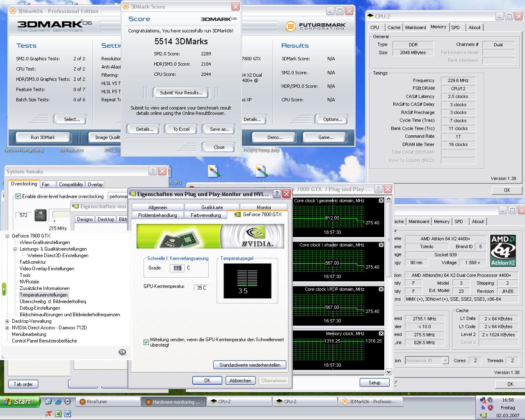Select NVRotate in the NVIDIA tree
This screenshot has height=420, width=525.
[29, 282]
